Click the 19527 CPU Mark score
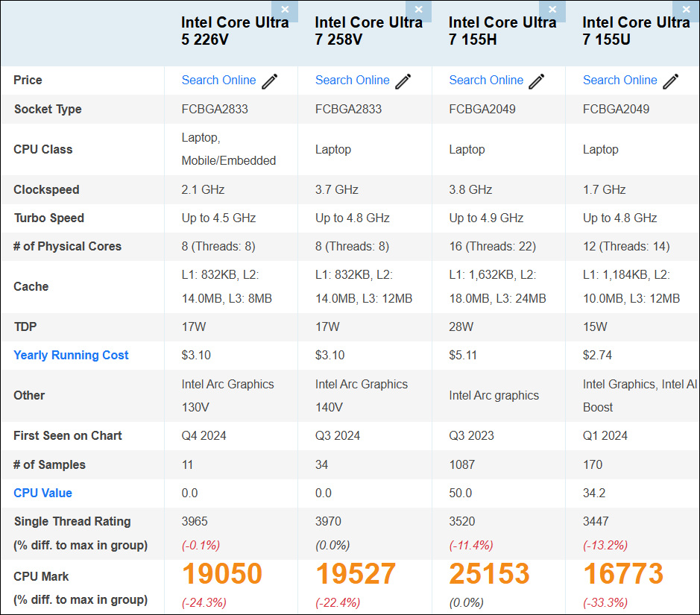 (356, 574)
